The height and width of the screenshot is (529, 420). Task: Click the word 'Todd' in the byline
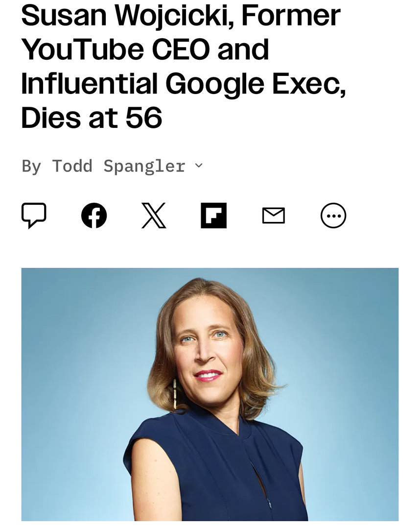point(72,166)
